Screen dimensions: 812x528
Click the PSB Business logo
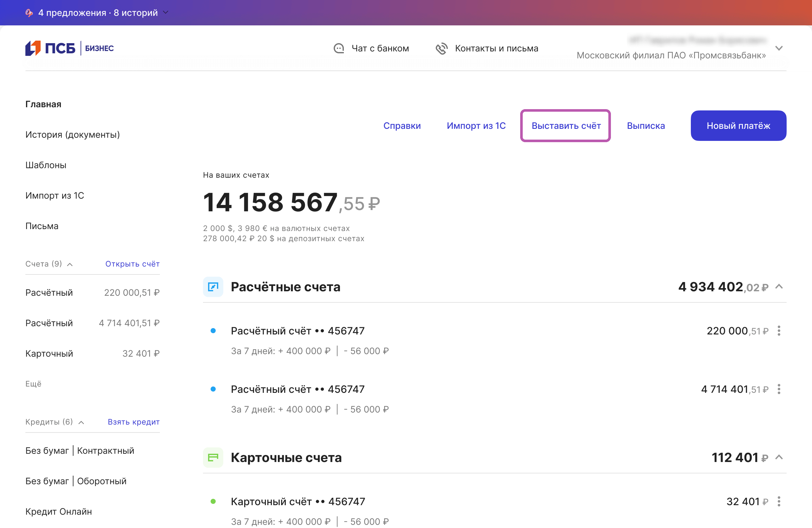[69, 48]
